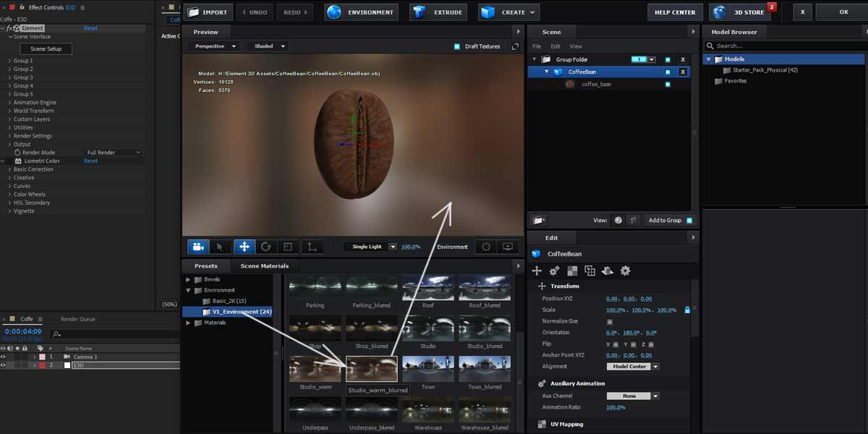Switch to the Scene Materials tab
Viewport: 868px width, 434px height.
pyautogui.click(x=265, y=265)
